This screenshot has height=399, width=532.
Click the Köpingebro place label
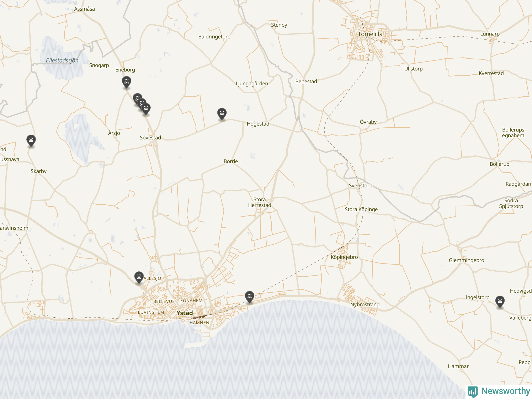click(x=344, y=257)
